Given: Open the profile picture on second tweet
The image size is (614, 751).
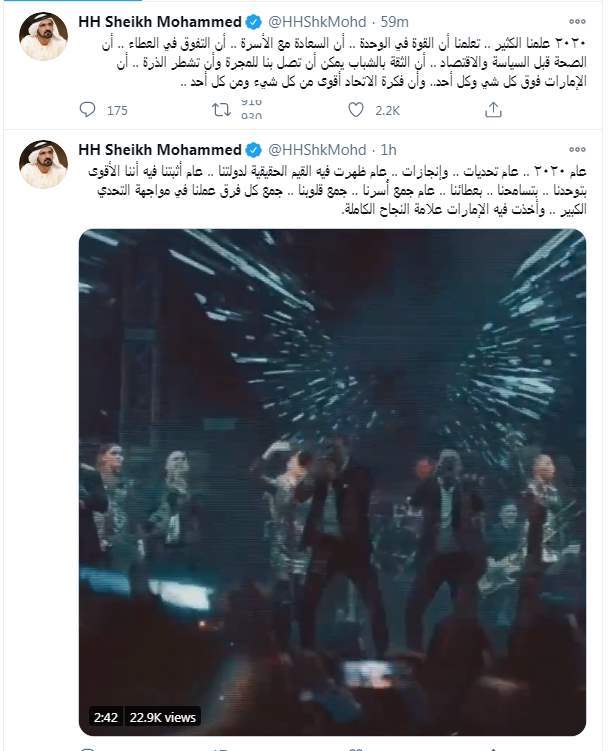Looking at the screenshot, I should point(43,164).
